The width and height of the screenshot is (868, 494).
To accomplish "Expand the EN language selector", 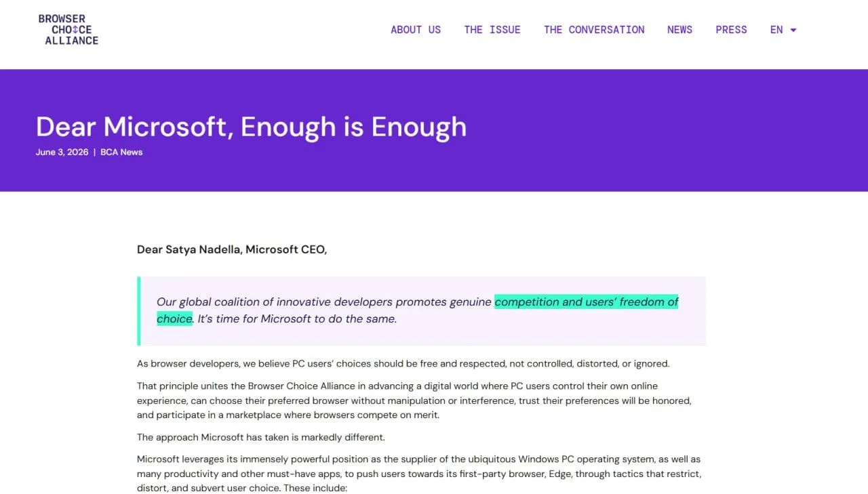I will pyautogui.click(x=783, y=30).
